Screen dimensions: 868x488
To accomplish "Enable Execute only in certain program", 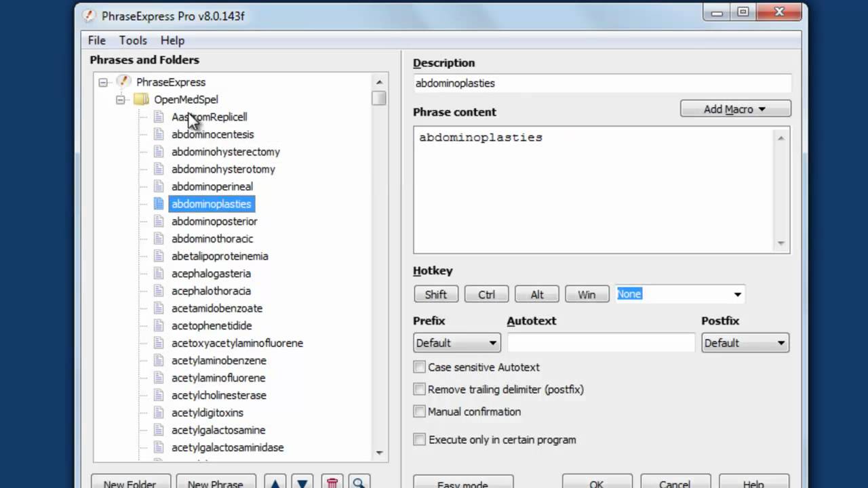I will [x=420, y=440].
